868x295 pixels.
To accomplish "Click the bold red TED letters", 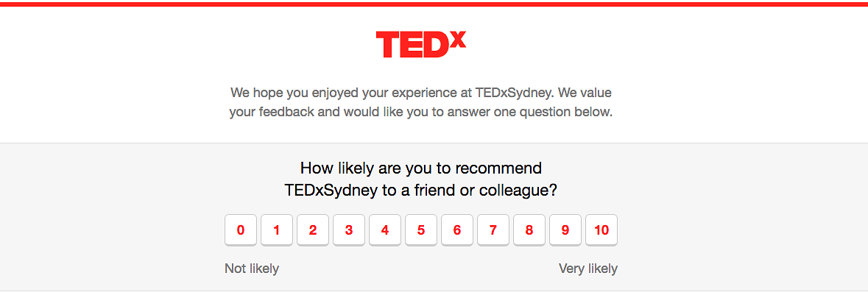I will 412,45.
